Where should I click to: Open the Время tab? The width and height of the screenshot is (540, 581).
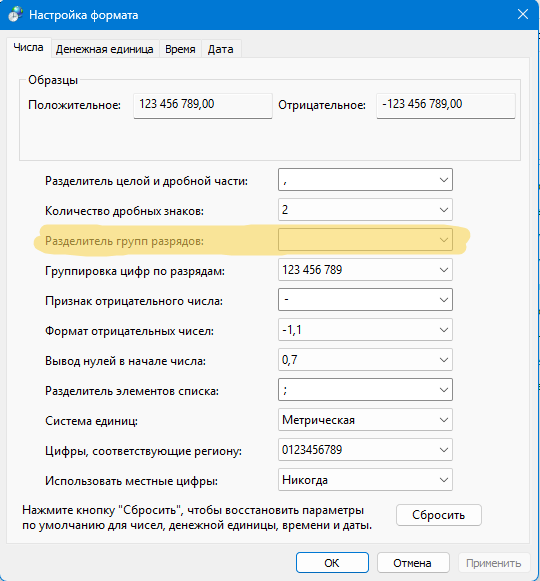(180, 49)
